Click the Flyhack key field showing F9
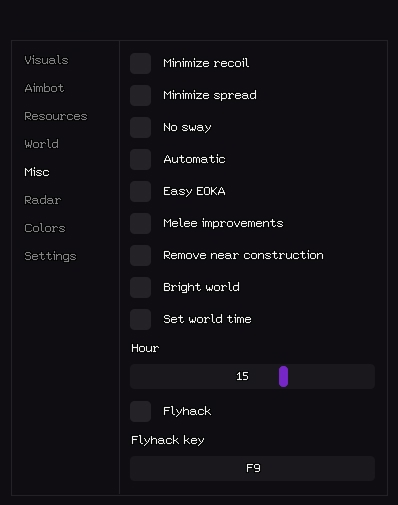This screenshot has height=505, width=398. tap(252, 468)
